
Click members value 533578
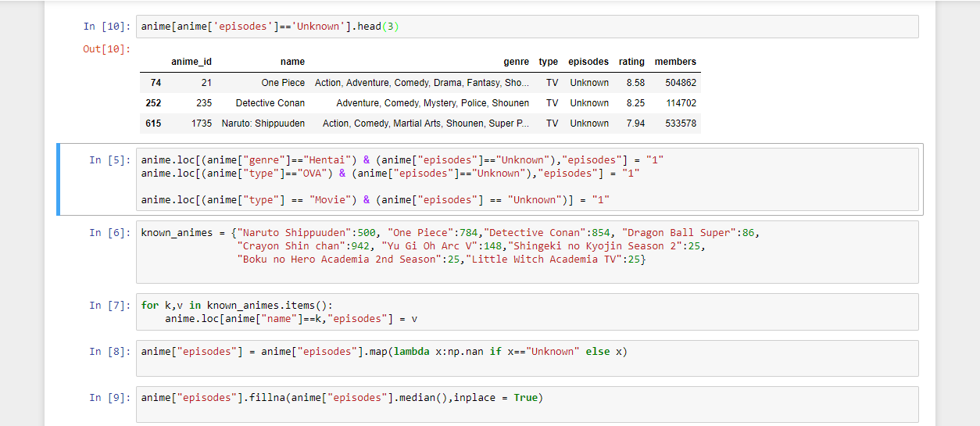point(681,123)
